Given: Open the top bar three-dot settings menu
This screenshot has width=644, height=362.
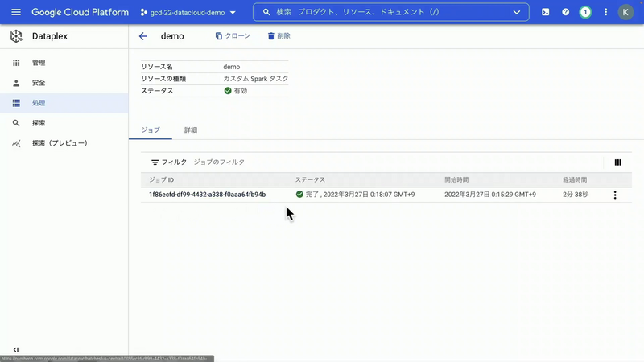Looking at the screenshot, I should (606, 12).
